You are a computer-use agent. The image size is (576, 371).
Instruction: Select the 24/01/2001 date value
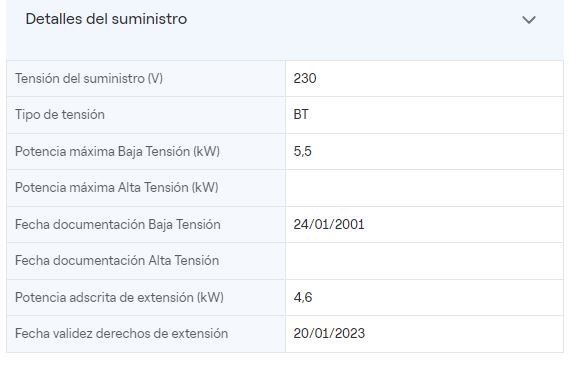click(329, 224)
